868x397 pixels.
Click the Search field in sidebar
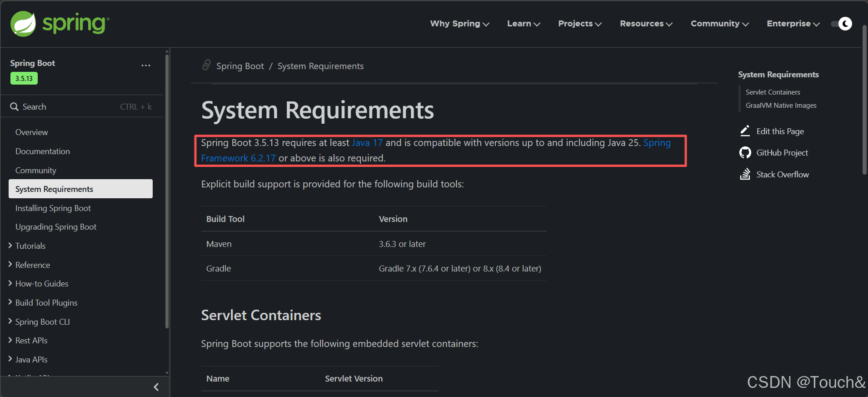[82, 107]
